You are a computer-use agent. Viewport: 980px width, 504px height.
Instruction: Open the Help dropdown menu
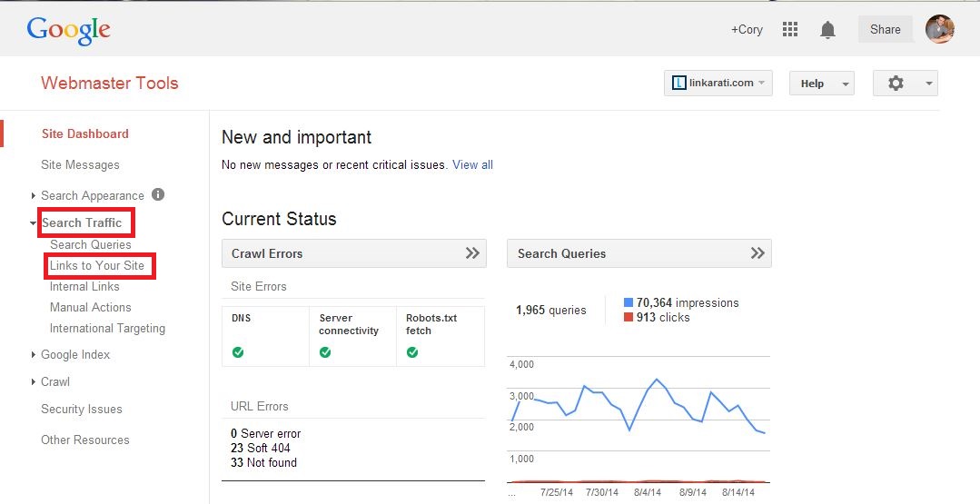pyautogui.click(x=821, y=84)
